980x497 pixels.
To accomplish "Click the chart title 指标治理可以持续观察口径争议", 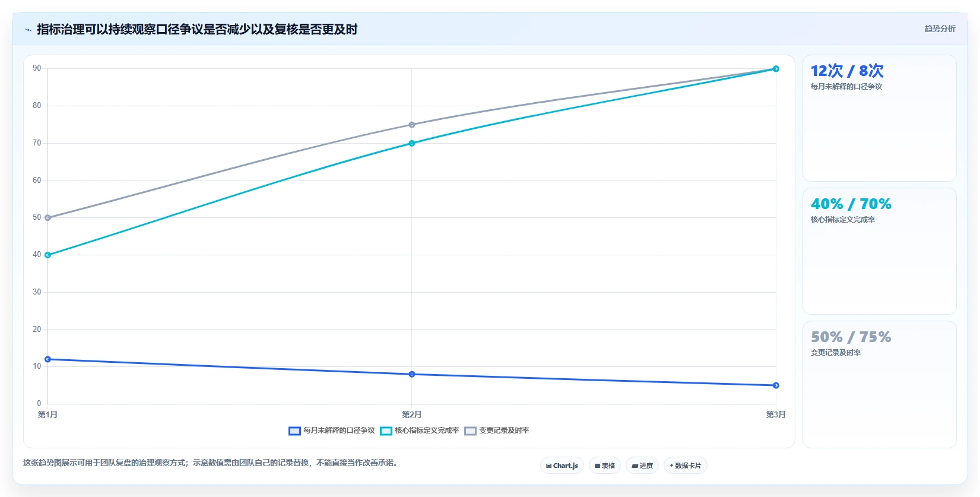I will point(197,29).
